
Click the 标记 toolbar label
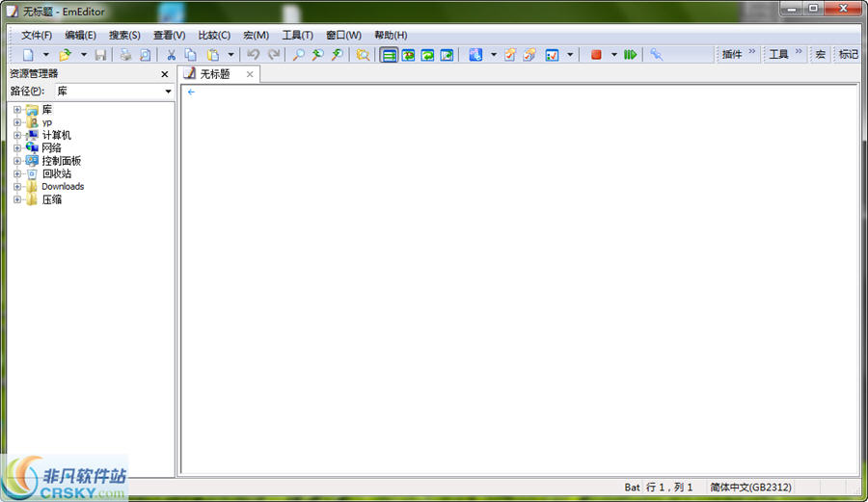(848, 54)
